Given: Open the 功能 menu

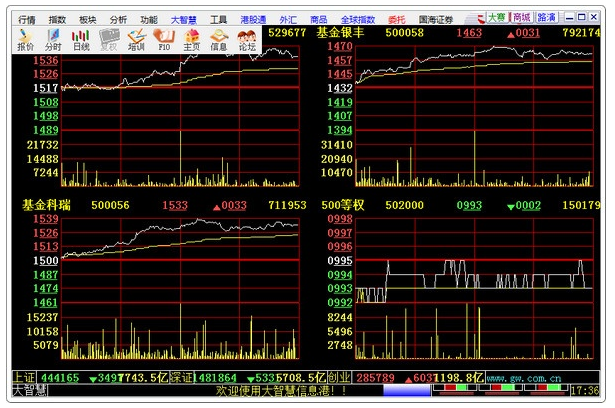Looking at the screenshot, I should [x=149, y=19].
